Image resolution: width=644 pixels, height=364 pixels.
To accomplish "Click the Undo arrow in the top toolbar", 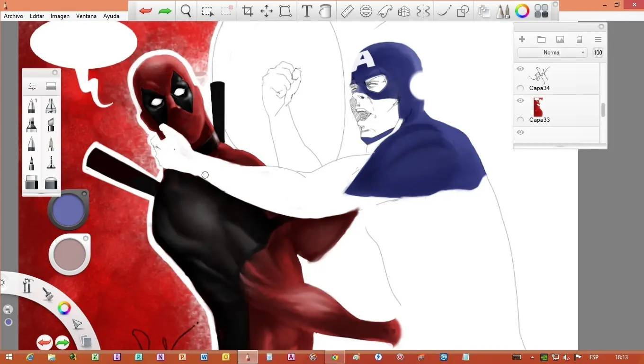I will 145,11.
